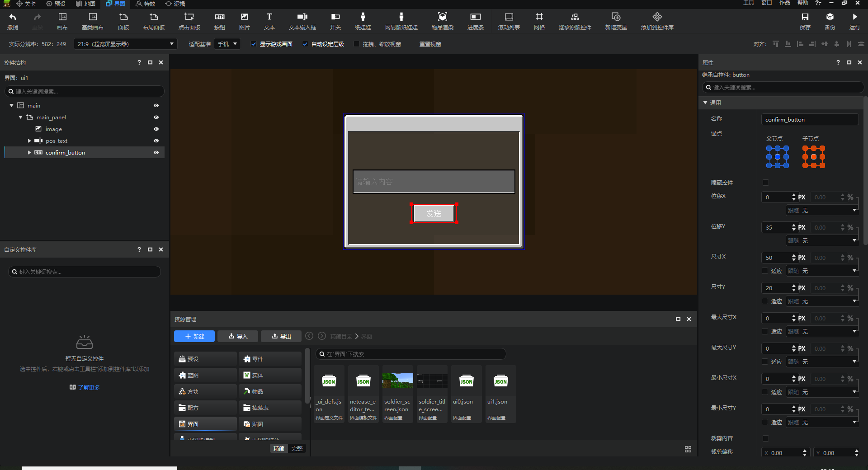The height and width of the screenshot is (470, 868).
Task: Open the 21:9 resolution dropdown
Action: 125,44
